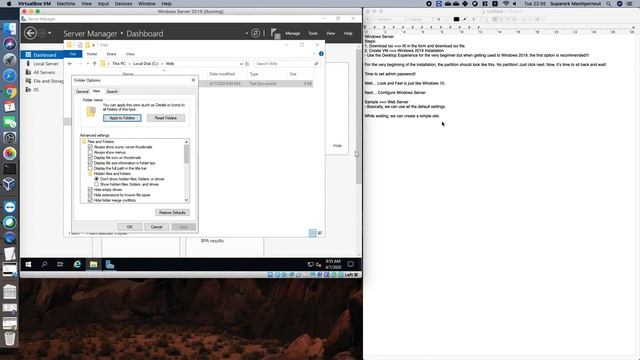Open the Explorer recent locations dropdown arrow

pyautogui.click(x=87, y=64)
